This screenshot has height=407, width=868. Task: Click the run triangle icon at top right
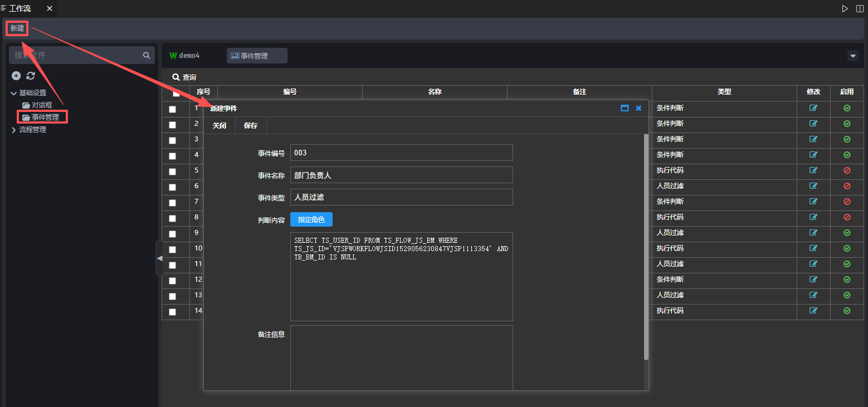pos(845,8)
